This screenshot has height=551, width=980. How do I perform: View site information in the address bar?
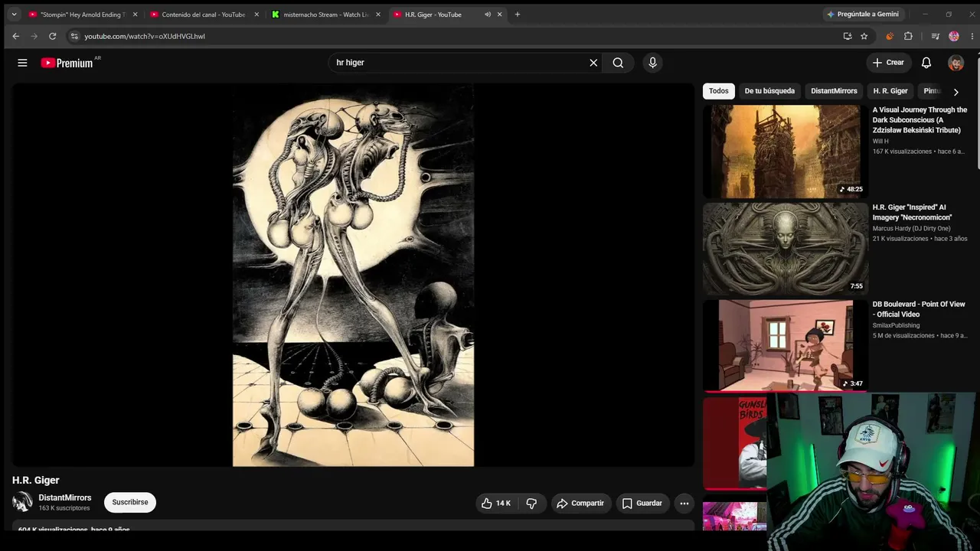[x=73, y=36]
